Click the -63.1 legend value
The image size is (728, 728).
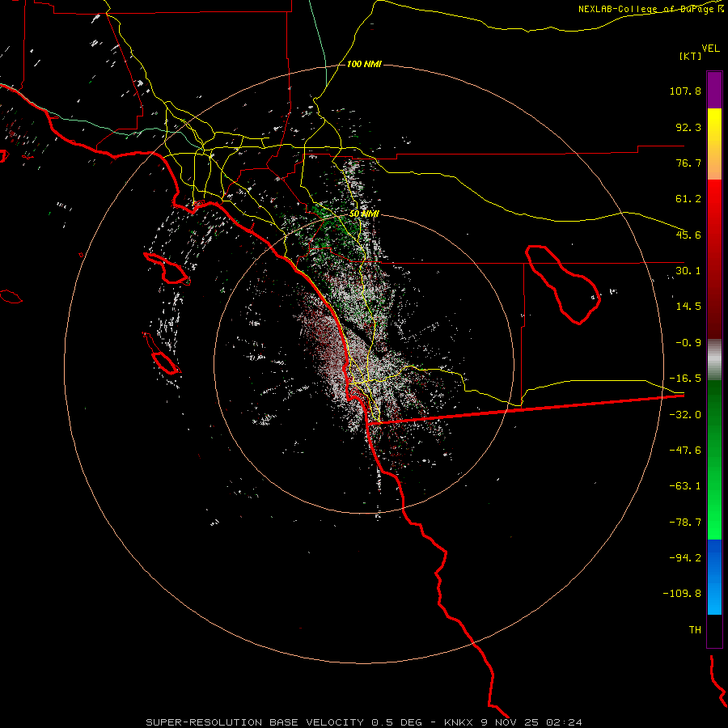click(x=685, y=486)
